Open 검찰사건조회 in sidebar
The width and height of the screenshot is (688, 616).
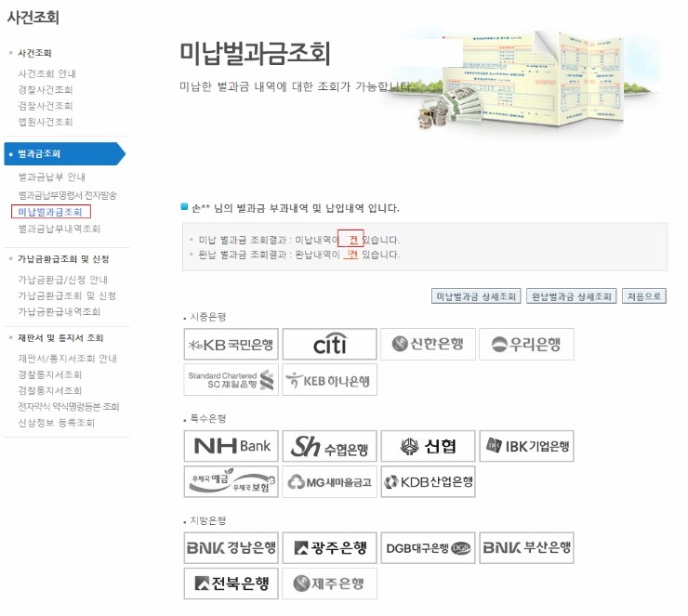click(46, 106)
